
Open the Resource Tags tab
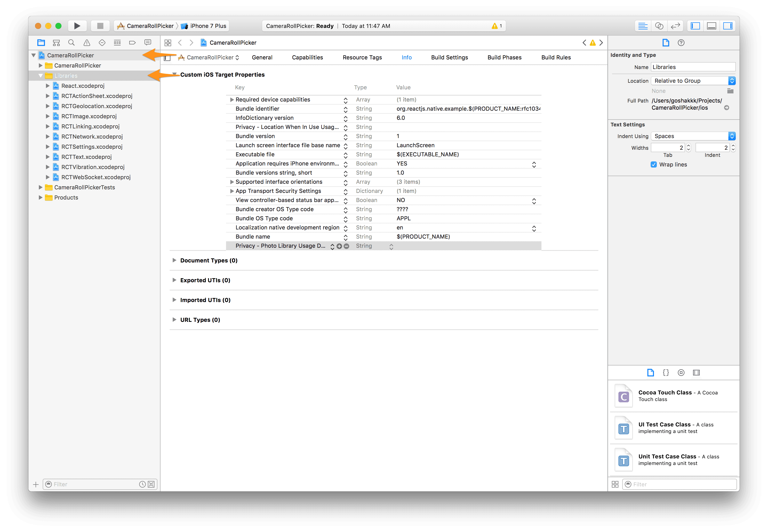point(362,57)
